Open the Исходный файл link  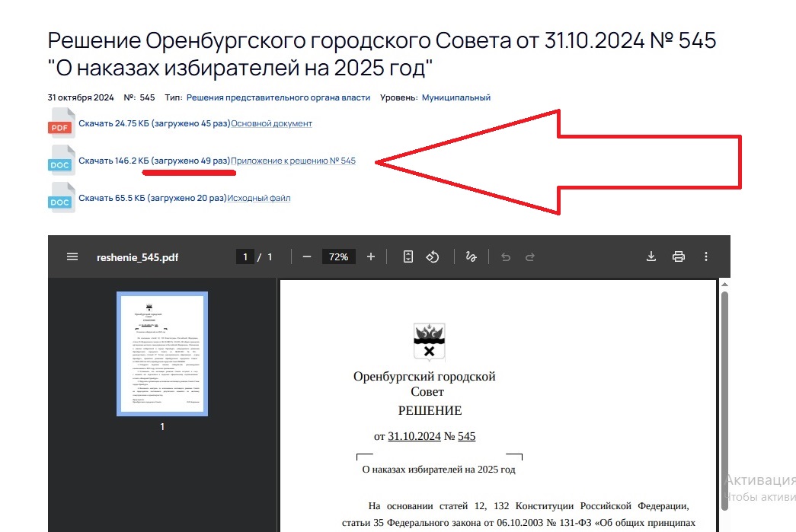pos(260,198)
